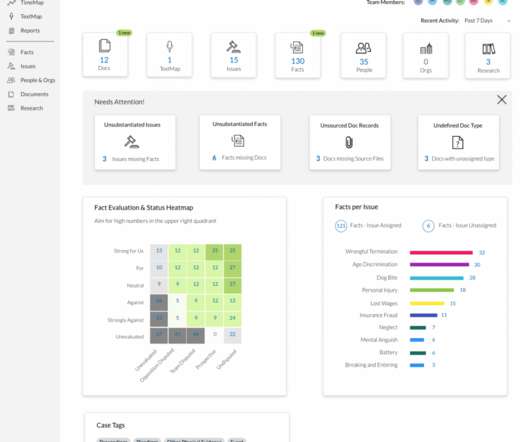Click the Wrongful Termination pink bar
Viewport: 531px width, 442px height.
pos(441,252)
